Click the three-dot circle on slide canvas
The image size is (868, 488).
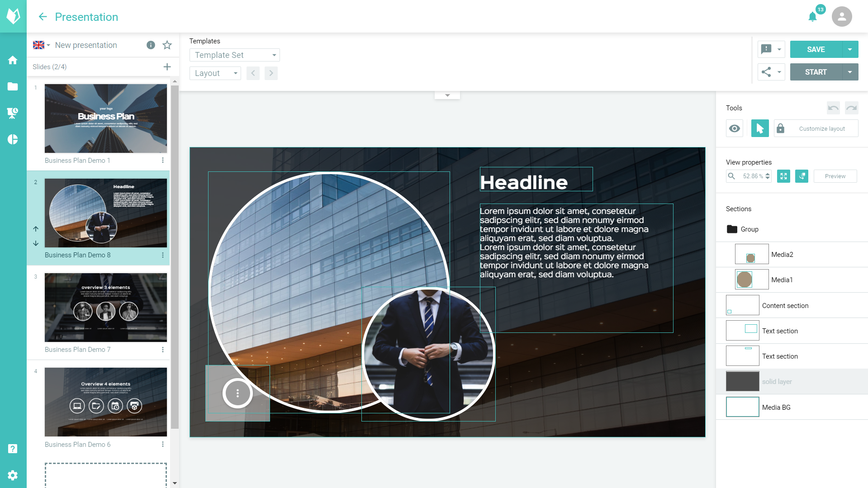click(237, 393)
